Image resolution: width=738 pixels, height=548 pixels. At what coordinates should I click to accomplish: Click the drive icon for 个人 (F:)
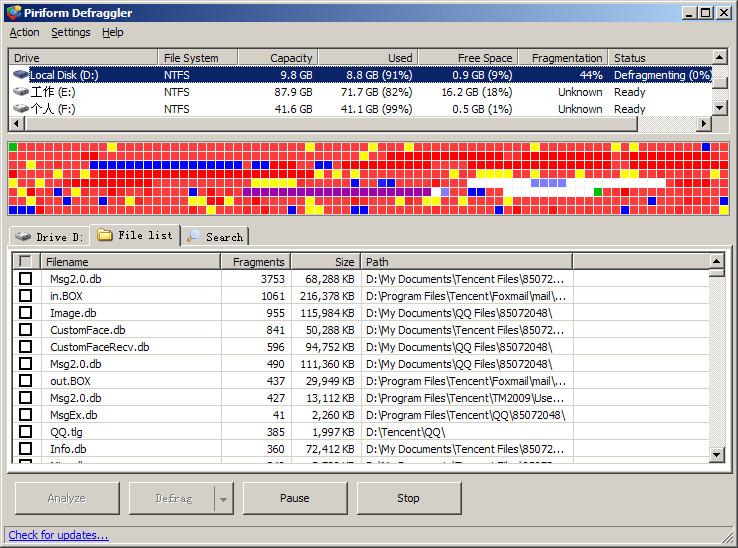tap(20, 109)
